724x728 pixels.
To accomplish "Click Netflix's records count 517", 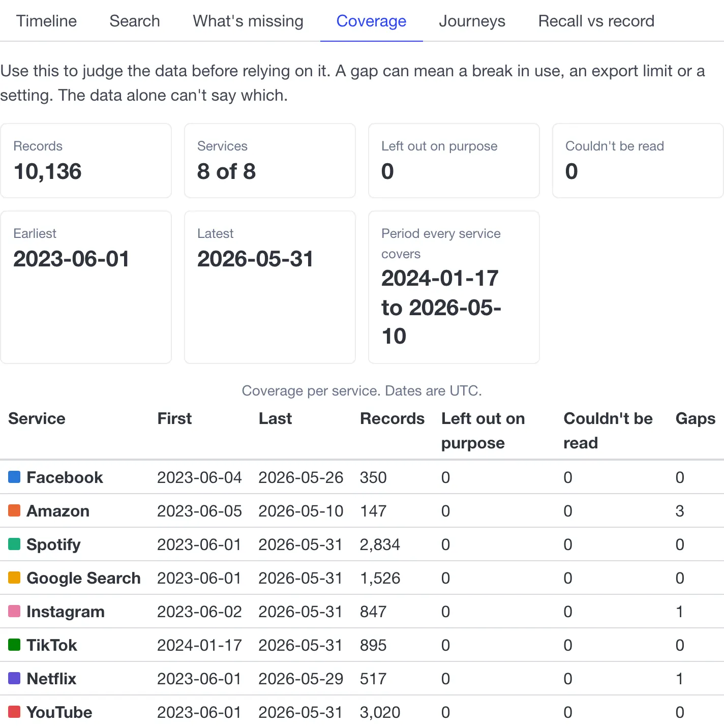I will [x=373, y=679].
